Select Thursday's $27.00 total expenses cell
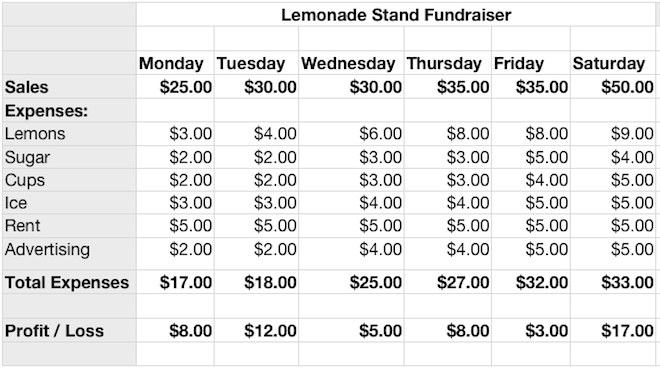 click(x=447, y=282)
